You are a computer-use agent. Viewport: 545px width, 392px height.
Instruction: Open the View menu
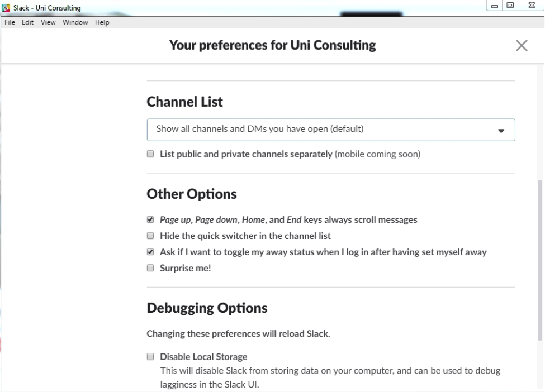pos(48,22)
